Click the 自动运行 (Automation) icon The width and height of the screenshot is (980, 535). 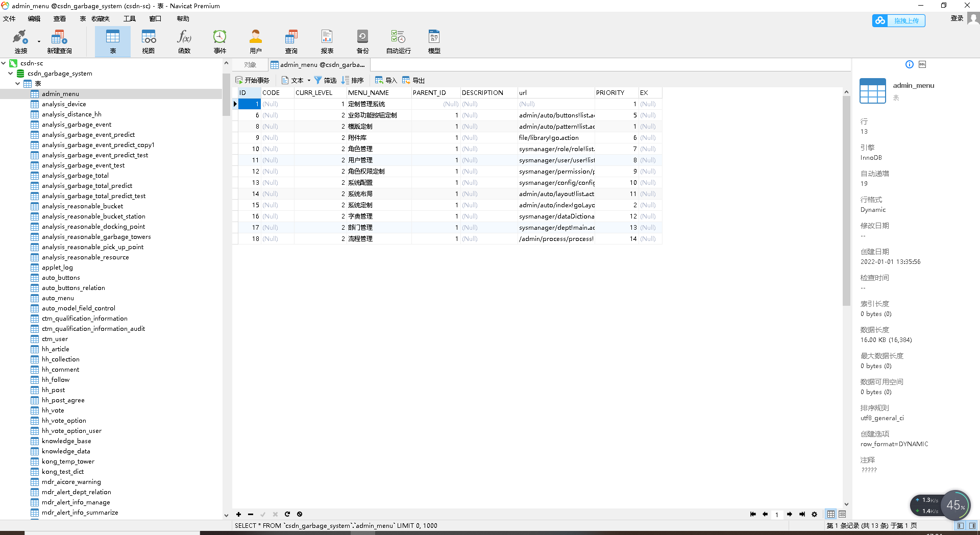pos(398,41)
